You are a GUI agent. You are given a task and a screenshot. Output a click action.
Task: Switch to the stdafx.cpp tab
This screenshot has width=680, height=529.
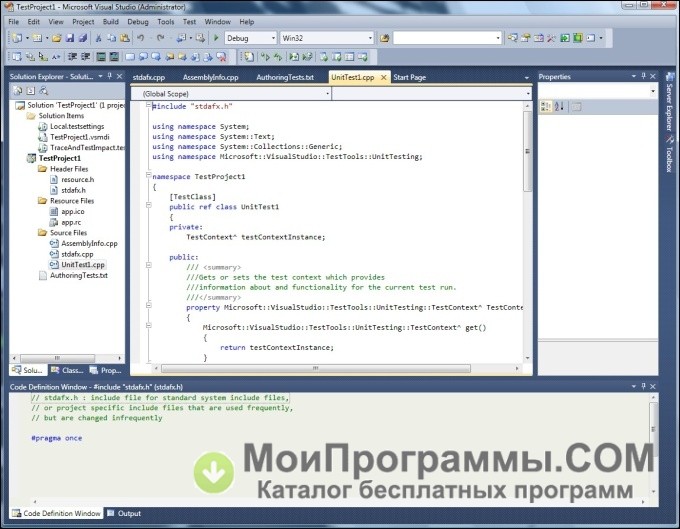click(x=149, y=77)
